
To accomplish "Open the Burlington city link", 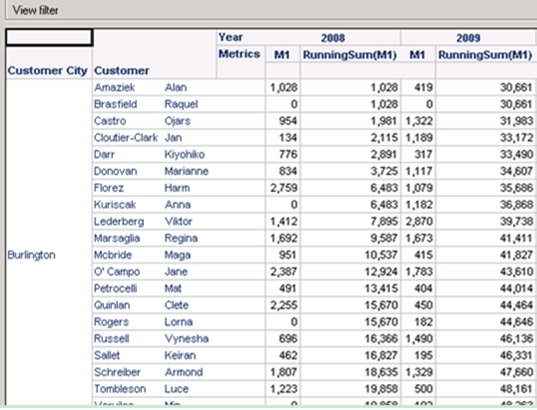I will click(x=32, y=255).
